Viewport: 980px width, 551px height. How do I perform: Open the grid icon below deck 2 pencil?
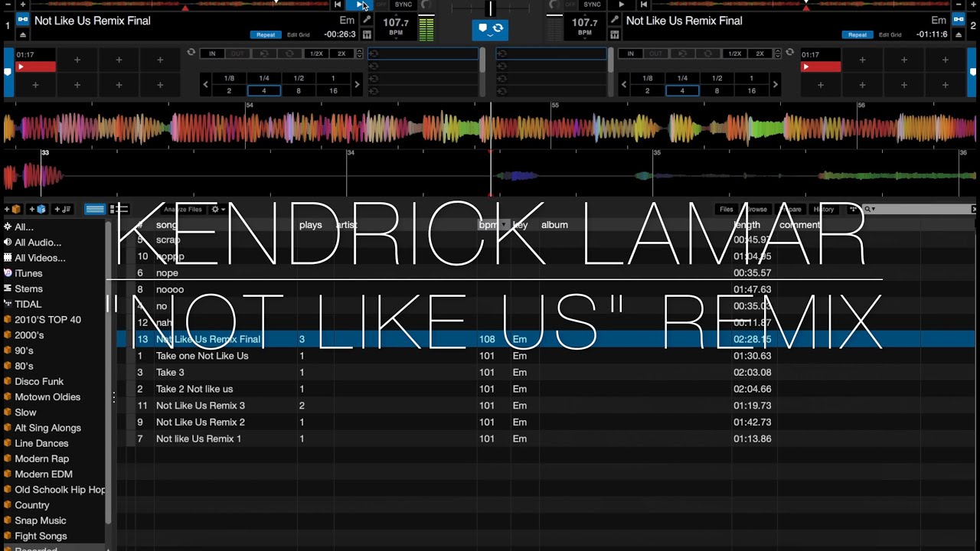coord(614,34)
